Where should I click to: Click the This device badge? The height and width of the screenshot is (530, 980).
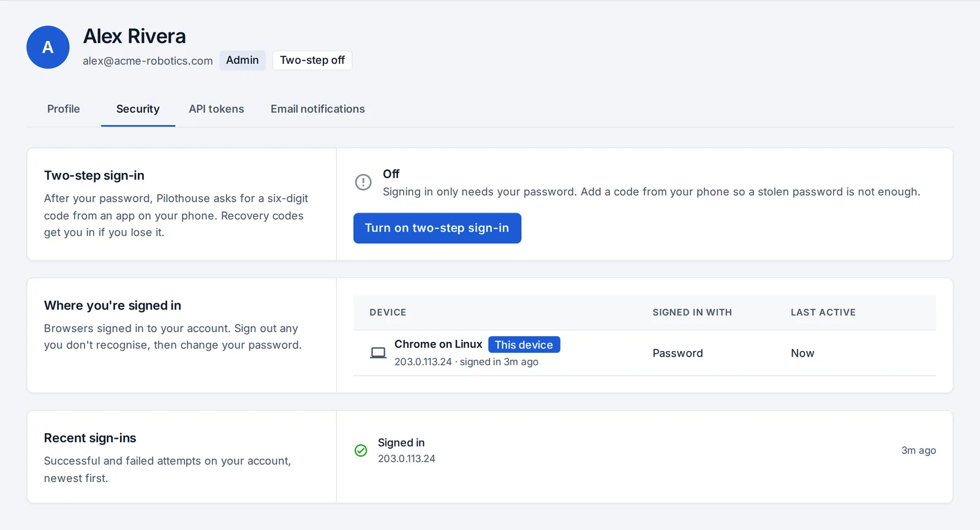coord(524,345)
